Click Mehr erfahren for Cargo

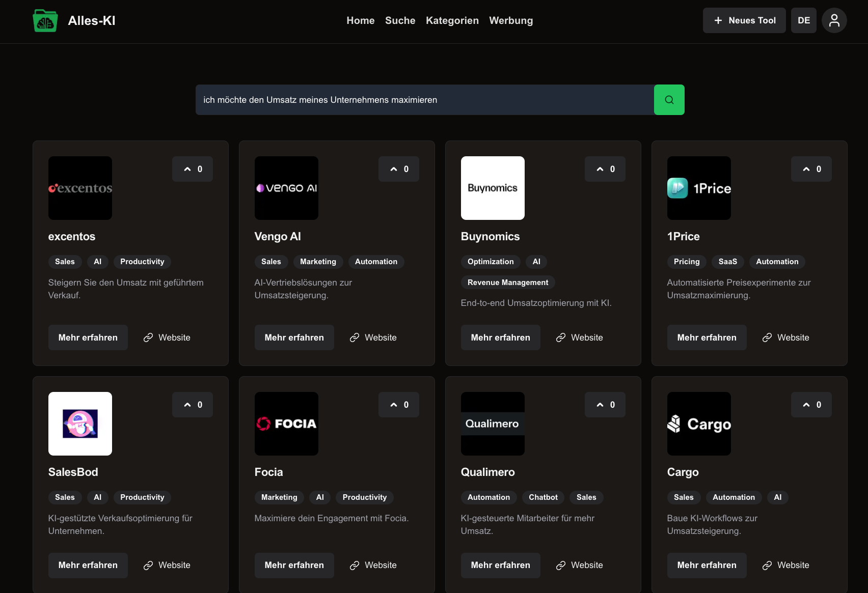[707, 565]
